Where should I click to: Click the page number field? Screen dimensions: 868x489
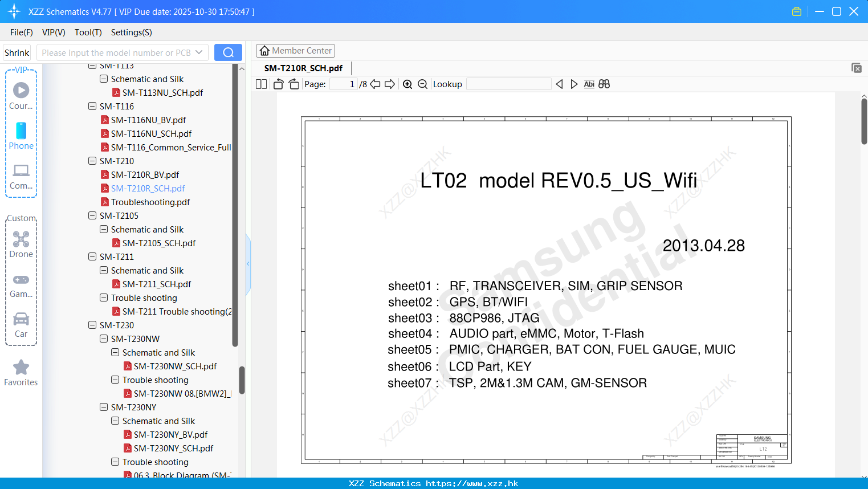tap(344, 84)
